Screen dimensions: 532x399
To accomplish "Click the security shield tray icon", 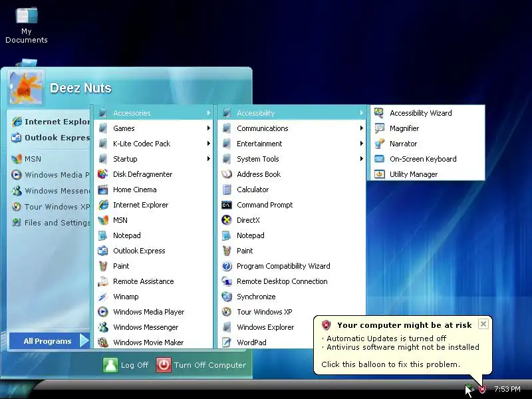I will (x=482, y=389).
